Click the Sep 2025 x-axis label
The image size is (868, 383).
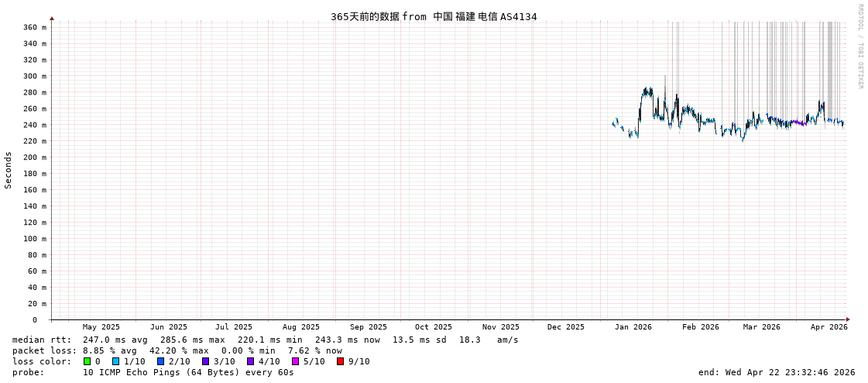[369, 327]
